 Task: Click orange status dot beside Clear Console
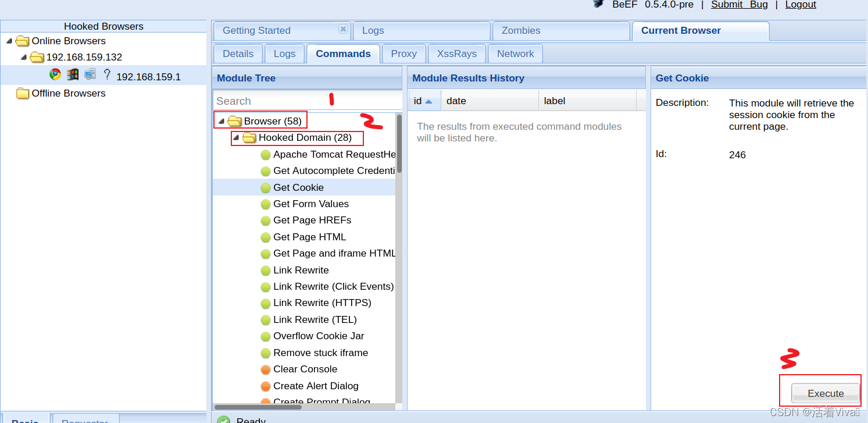(266, 369)
